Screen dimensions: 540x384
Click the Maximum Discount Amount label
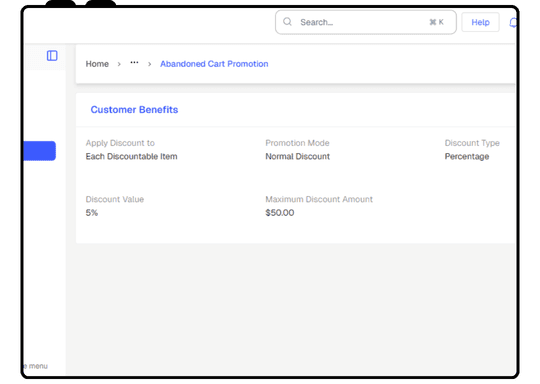coord(319,199)
